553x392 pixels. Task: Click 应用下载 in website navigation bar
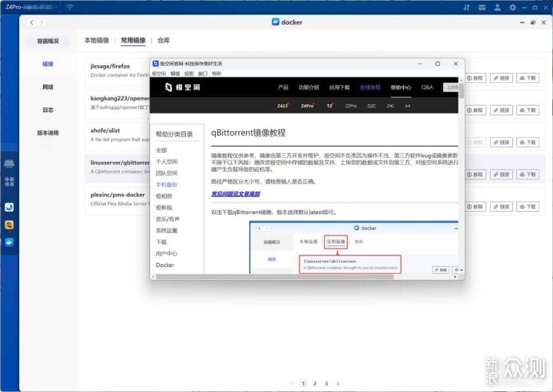coord(339,87)
